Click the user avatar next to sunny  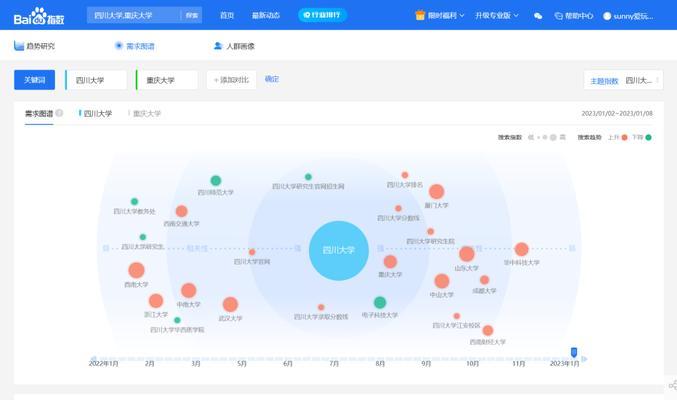click(x=607, y=16)
